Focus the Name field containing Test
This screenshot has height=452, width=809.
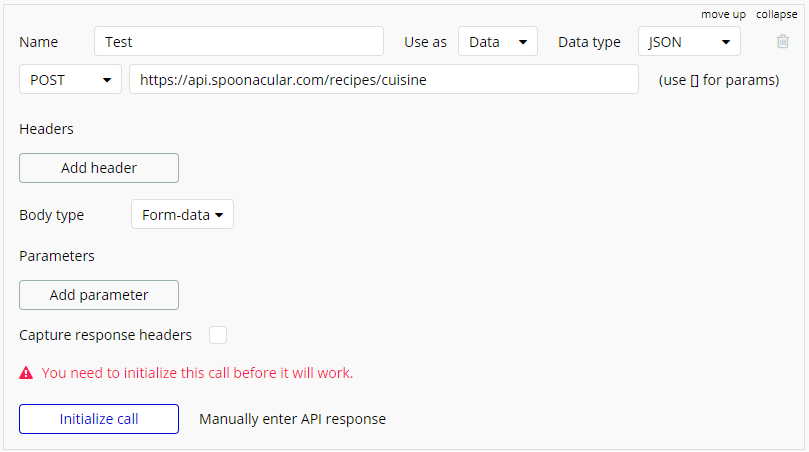pyautogui.click(x=239, y=42)
